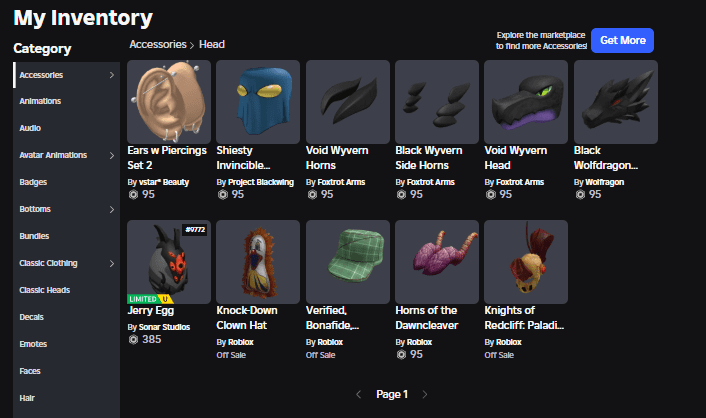
Task: Click the previous page arrow icon
Action: pos(359,395)
